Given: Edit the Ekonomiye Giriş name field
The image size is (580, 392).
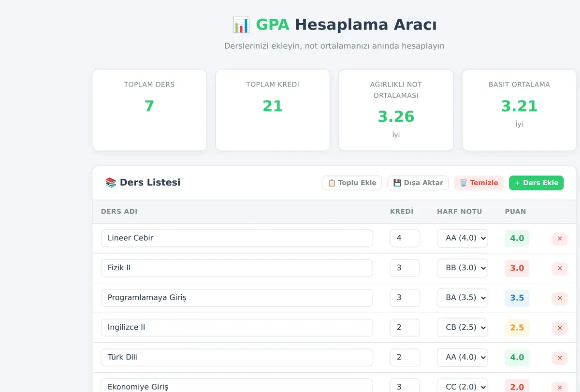Looking at the screenshot, I should (237, 386).
